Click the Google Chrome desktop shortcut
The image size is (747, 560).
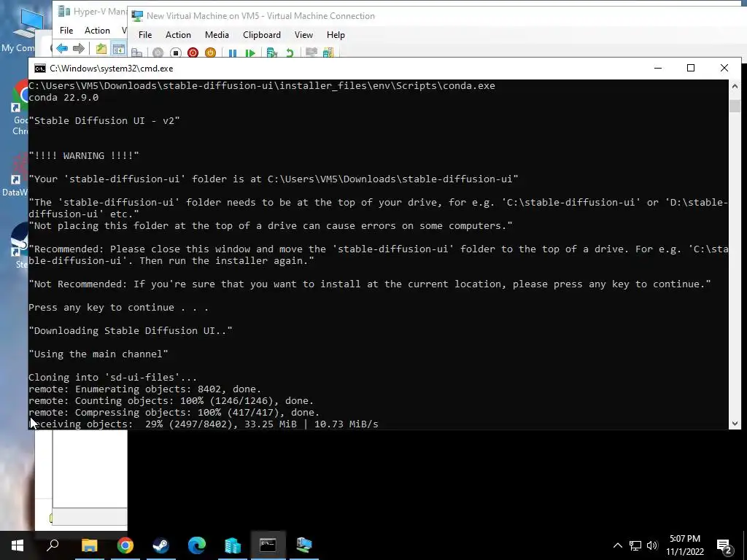20,109
